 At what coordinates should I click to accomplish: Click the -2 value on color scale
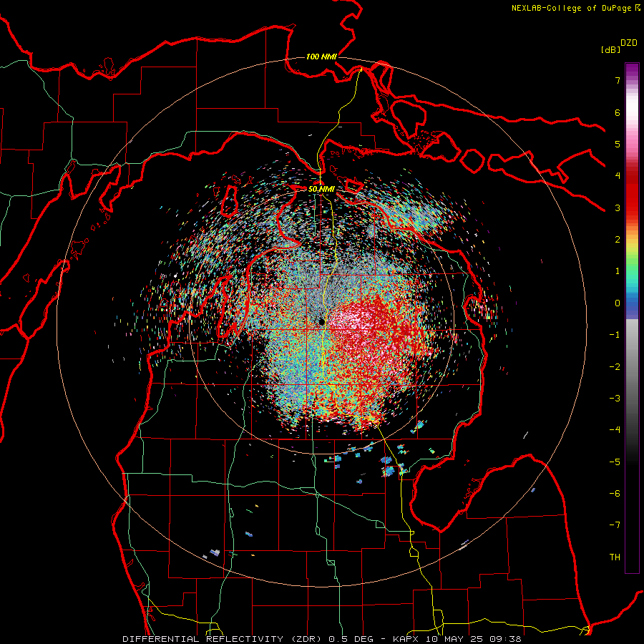tap(615, 367)
